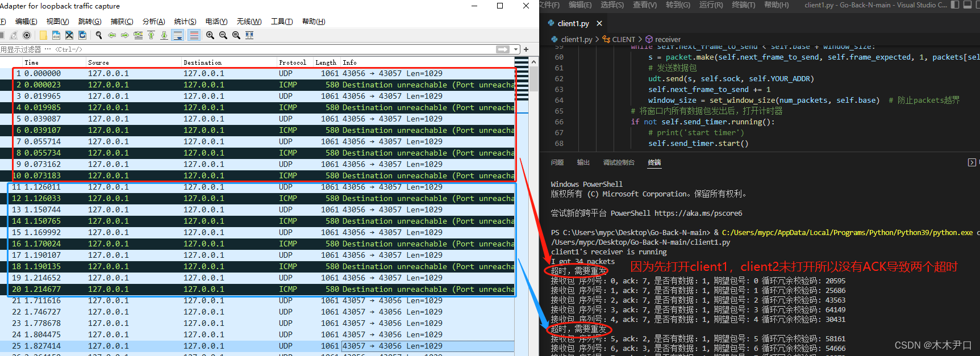Open Wireshark 工具(T) menu
The width and height of the screenshot is (980, 356).
click(282, 21)
